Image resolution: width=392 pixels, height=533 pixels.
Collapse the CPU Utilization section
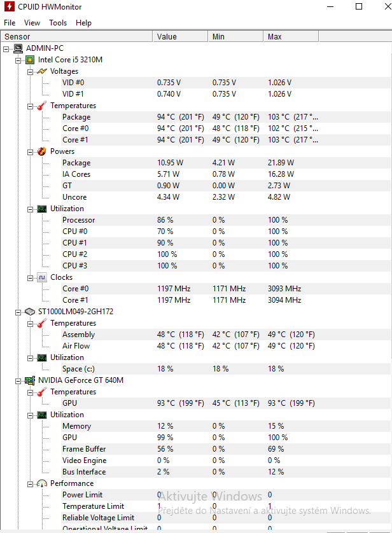click(31, 209)
